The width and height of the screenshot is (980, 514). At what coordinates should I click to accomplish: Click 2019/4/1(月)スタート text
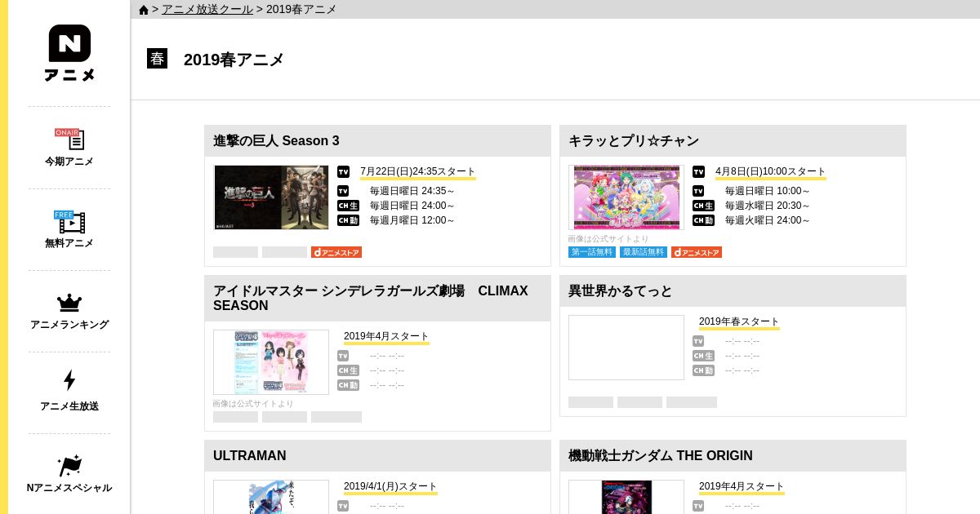pos(390,486)
